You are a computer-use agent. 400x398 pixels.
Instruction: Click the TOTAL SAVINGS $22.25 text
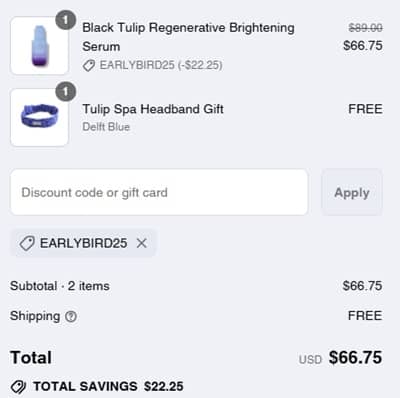pos(108,386)
